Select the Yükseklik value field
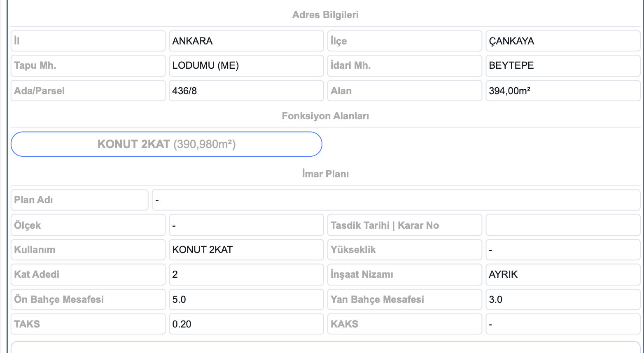 pos(562,250)
